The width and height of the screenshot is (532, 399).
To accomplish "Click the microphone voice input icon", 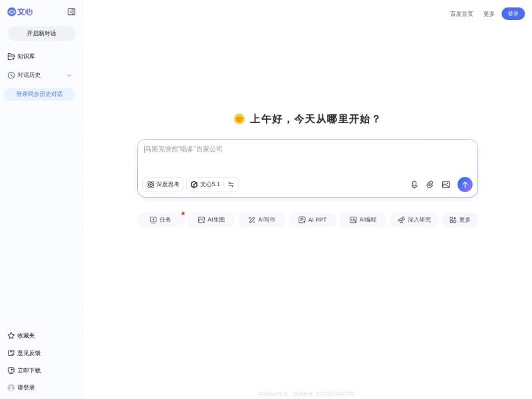I will 414,185.
